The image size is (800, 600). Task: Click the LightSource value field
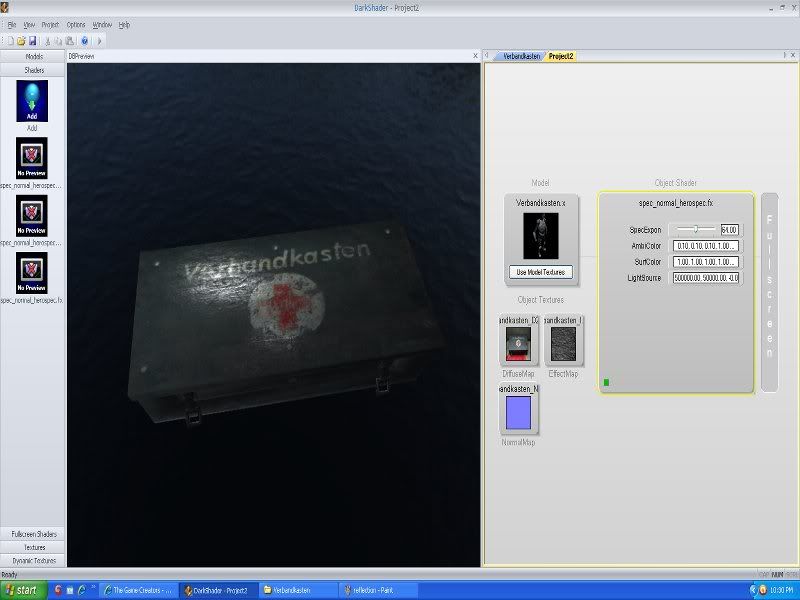pos(706,278)
